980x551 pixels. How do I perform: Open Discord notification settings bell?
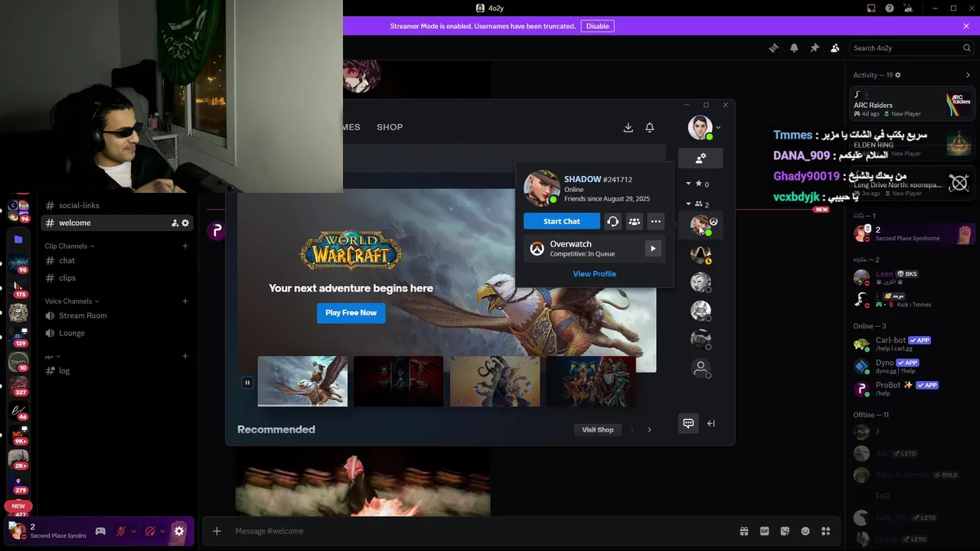point(794,47)
